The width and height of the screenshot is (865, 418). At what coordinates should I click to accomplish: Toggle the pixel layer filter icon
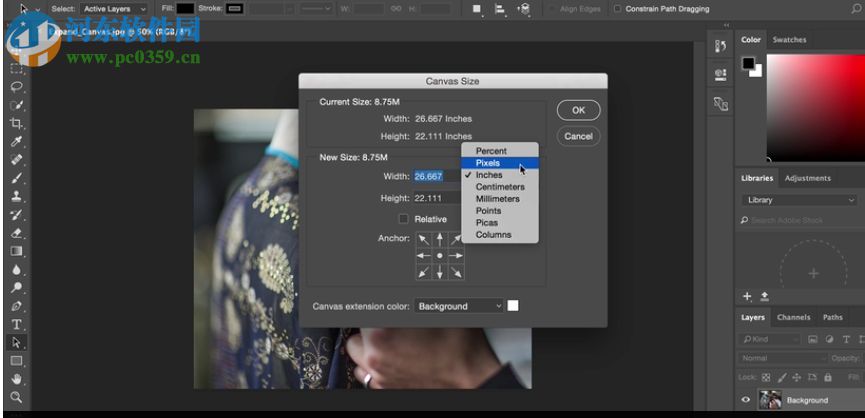click(x=813, y=339)
